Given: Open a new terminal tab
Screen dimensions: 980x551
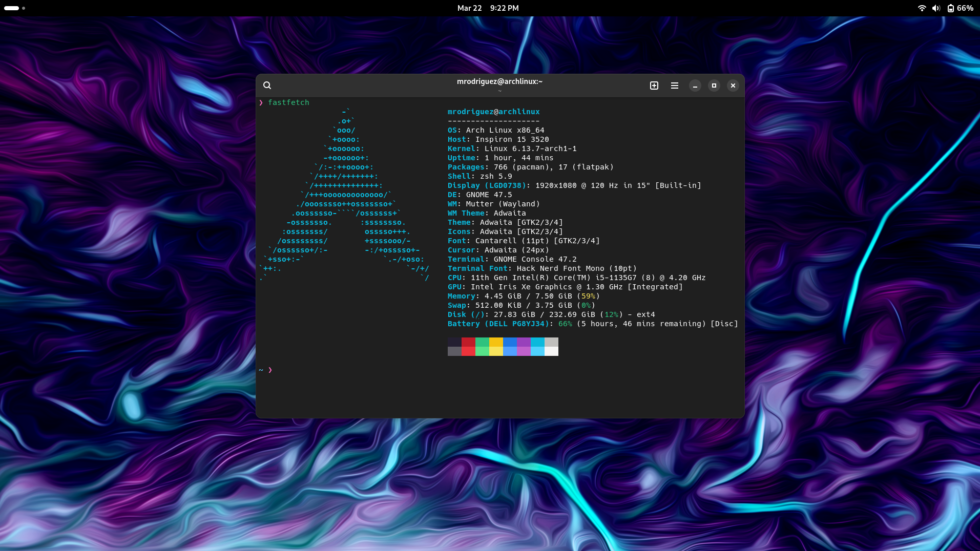Looking at the screenshot, I should 654,86.
